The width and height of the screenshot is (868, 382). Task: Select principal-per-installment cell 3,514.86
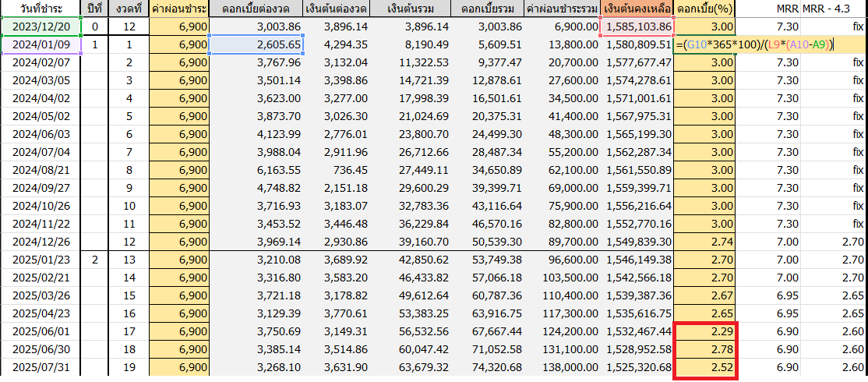coord(336,349)
